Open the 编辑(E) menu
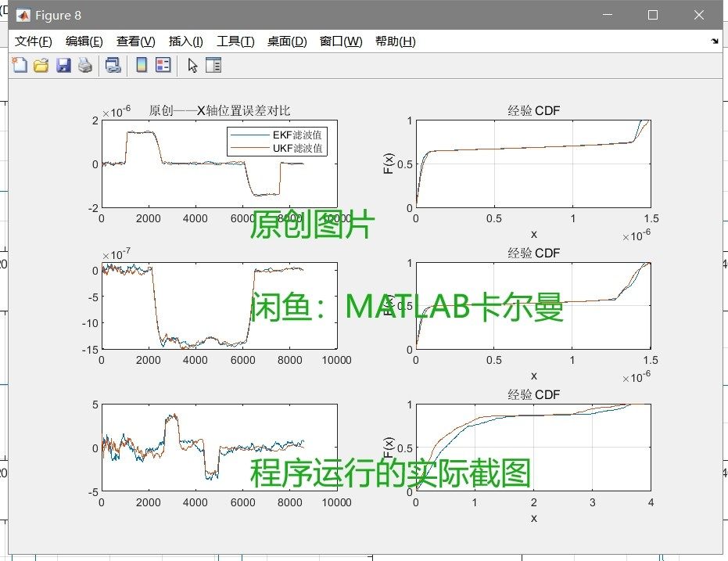Screen dimensions: 728x561 (x=84, y=41)
